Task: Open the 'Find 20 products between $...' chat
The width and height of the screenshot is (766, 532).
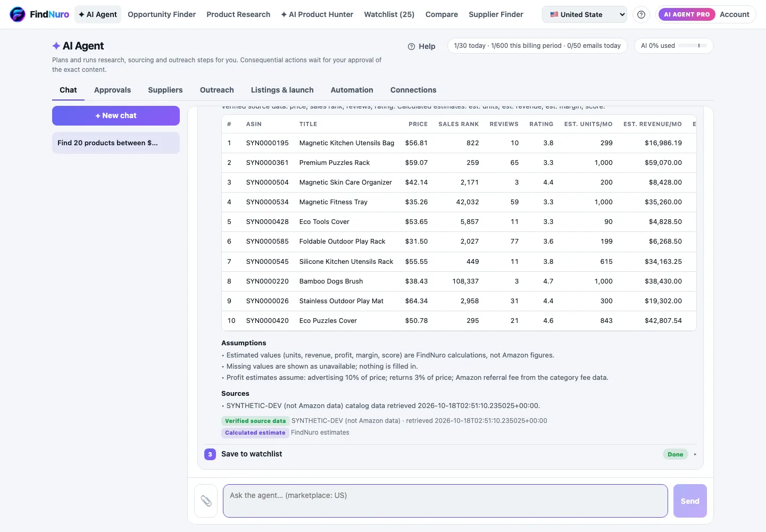Action: coord(116,143)
